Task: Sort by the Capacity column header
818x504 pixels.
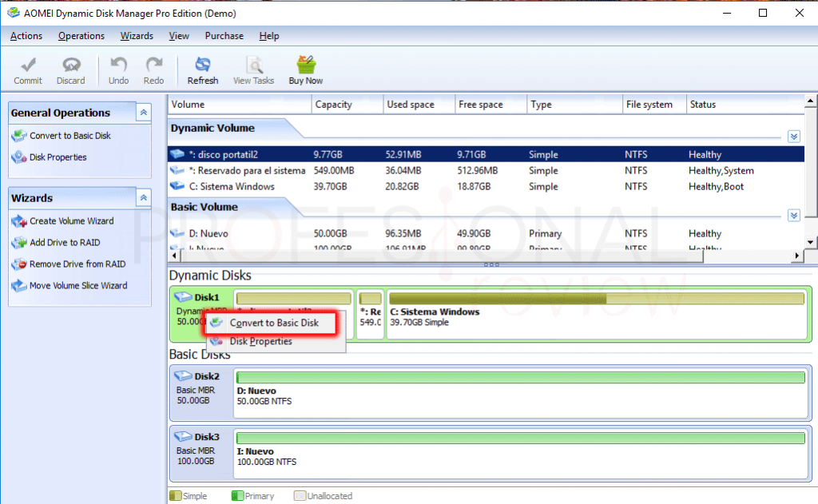Action: point(347,105)
